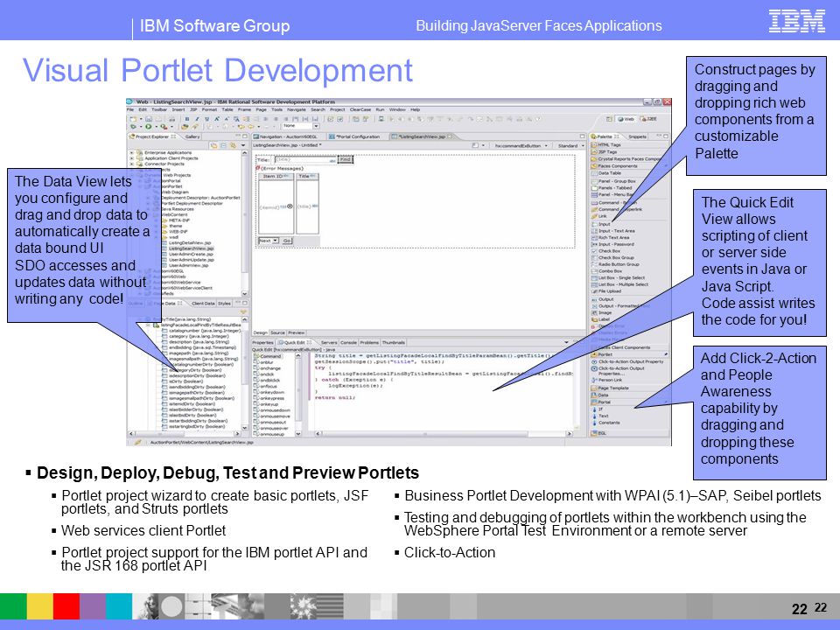This screenshot has height=630, width=840.
Task: Switch to the Web perspective button
Action: (626, 119)
